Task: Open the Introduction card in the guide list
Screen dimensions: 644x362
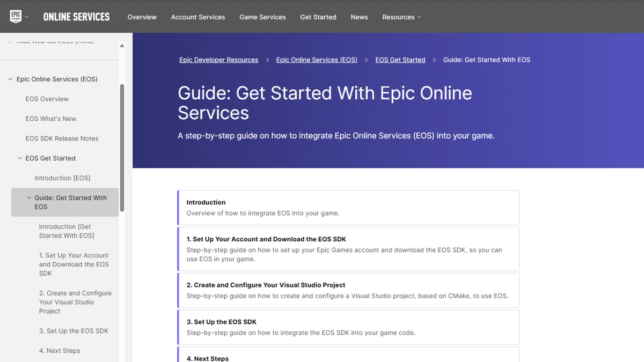Action: tap(348, 208)
